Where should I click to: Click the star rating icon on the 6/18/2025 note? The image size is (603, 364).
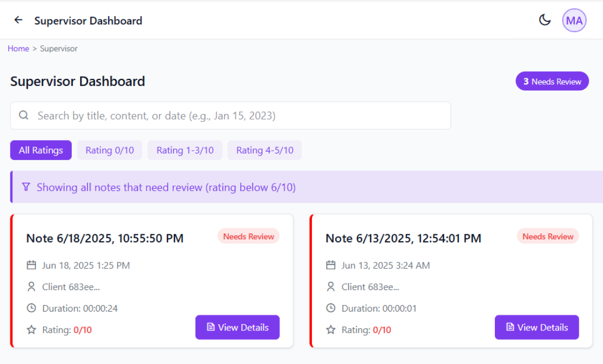tap(31, 329)
